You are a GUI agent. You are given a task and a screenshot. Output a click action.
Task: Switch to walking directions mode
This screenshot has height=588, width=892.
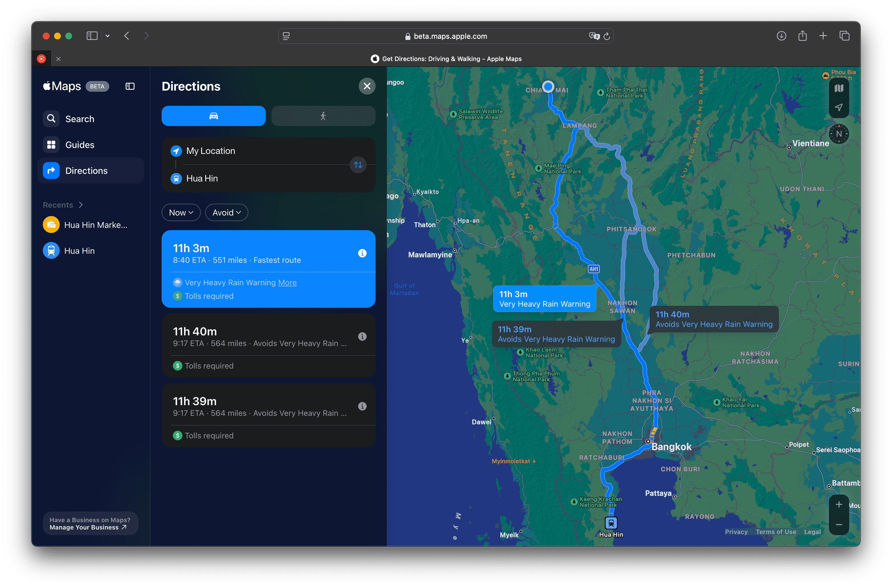323,116
